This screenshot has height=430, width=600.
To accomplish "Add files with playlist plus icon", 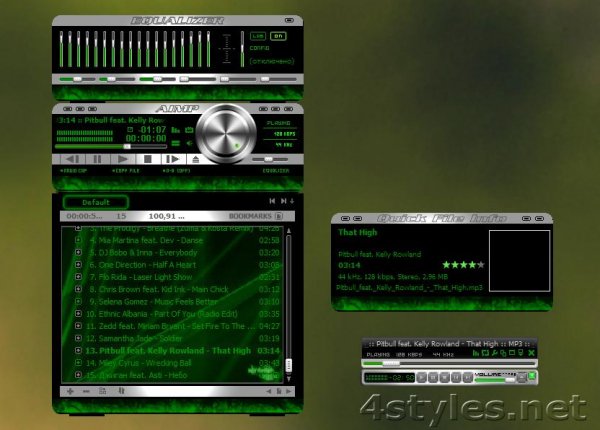I will [70, 391].
